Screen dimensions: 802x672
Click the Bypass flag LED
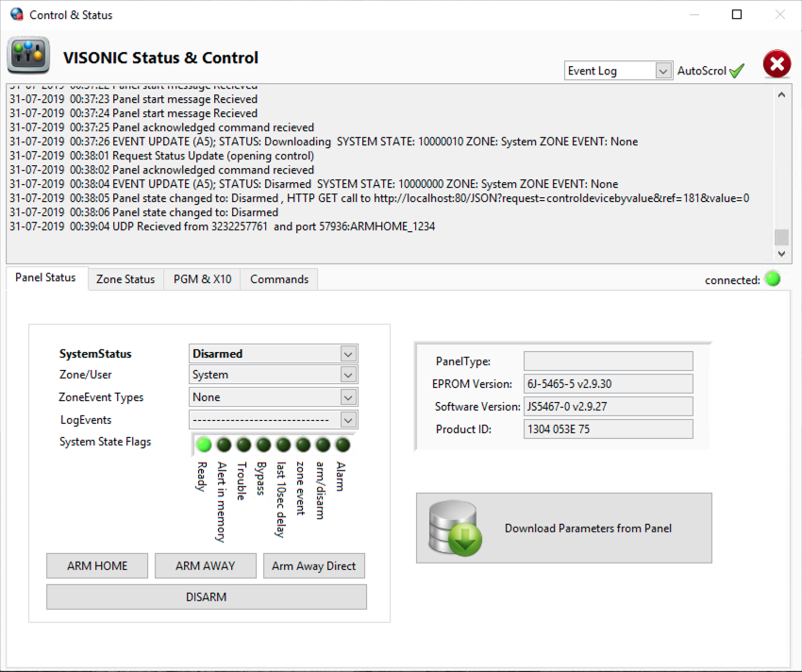[x=263, y=445]
